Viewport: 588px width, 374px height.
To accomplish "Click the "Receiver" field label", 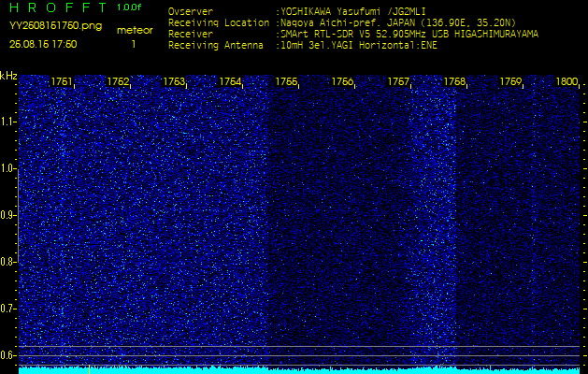I will (x=191, y=35).
